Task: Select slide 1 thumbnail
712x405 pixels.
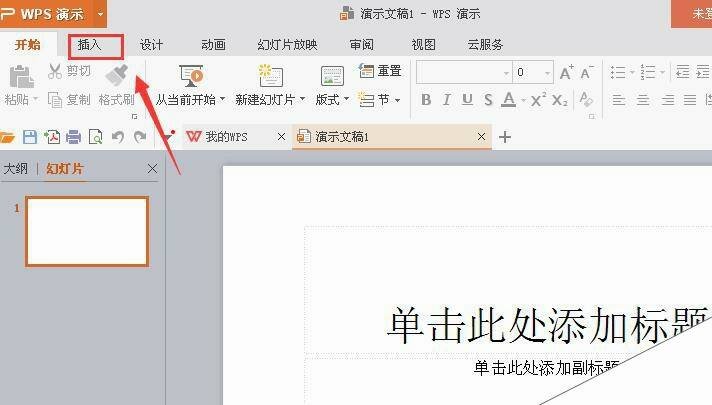Action: click(x=87, y=231)
